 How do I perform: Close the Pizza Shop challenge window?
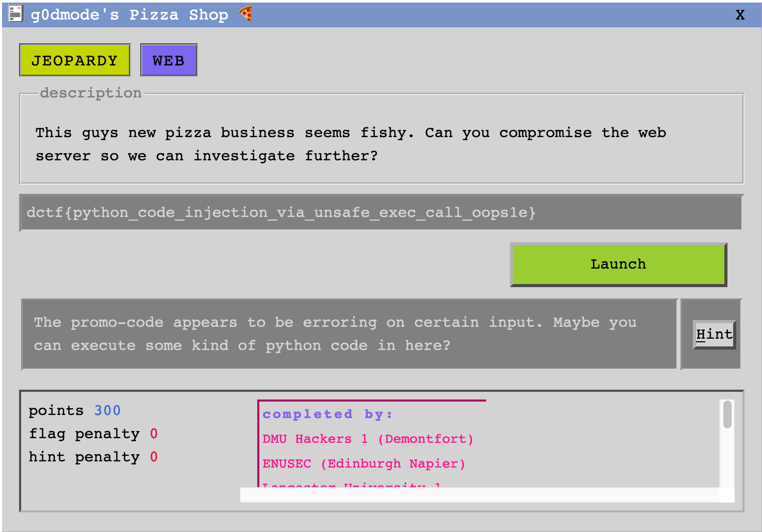(x=740, y=15)
